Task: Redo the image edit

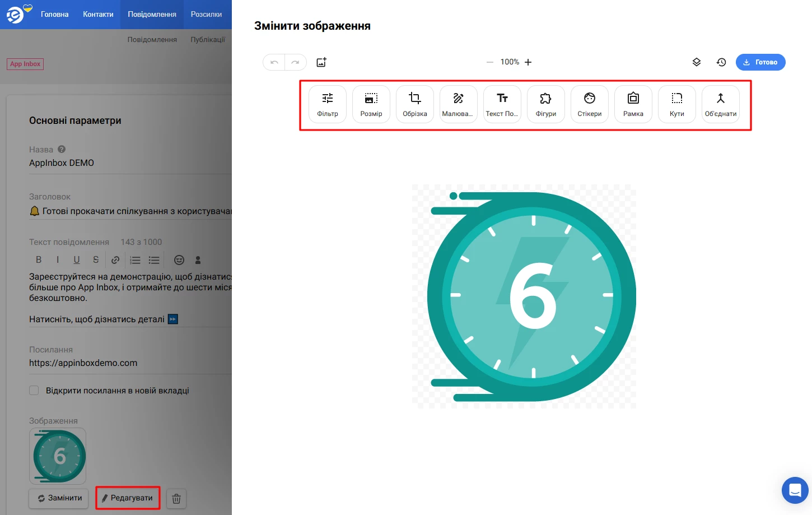Action: tap(295, 62)
